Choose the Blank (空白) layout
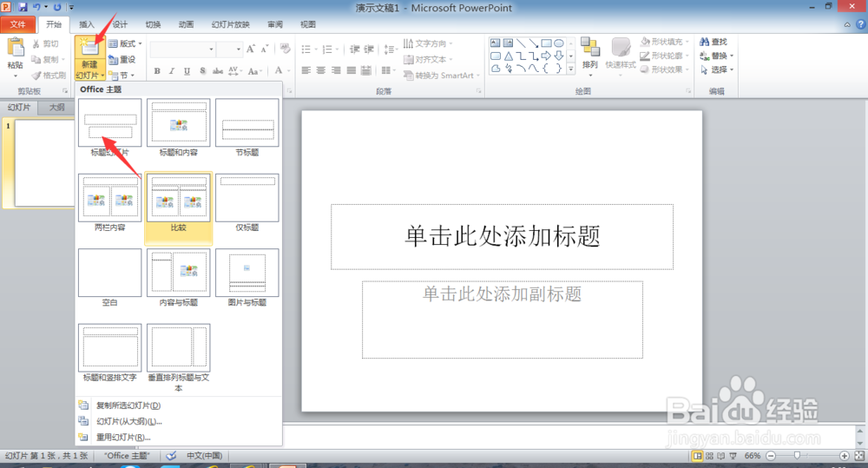 (109, 278)
